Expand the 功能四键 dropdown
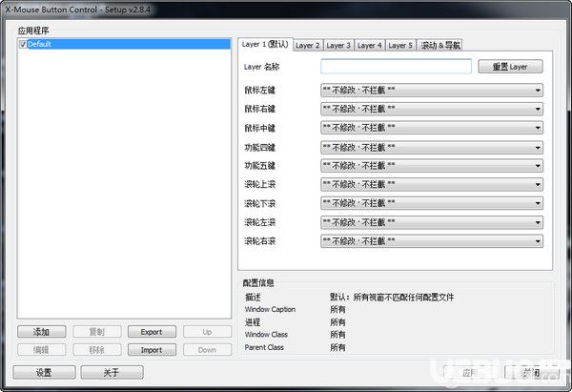 [x=432, y=148]
